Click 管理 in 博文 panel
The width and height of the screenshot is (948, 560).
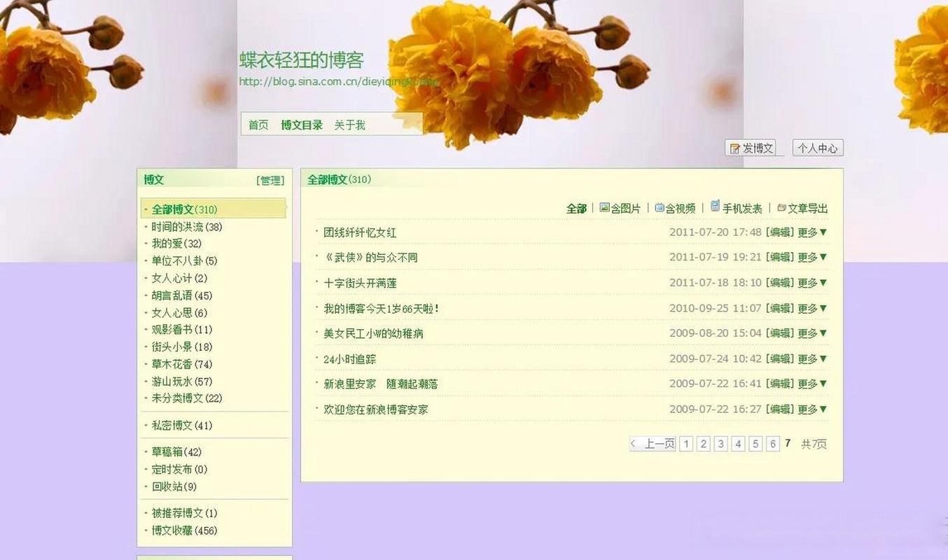[270, 181]
